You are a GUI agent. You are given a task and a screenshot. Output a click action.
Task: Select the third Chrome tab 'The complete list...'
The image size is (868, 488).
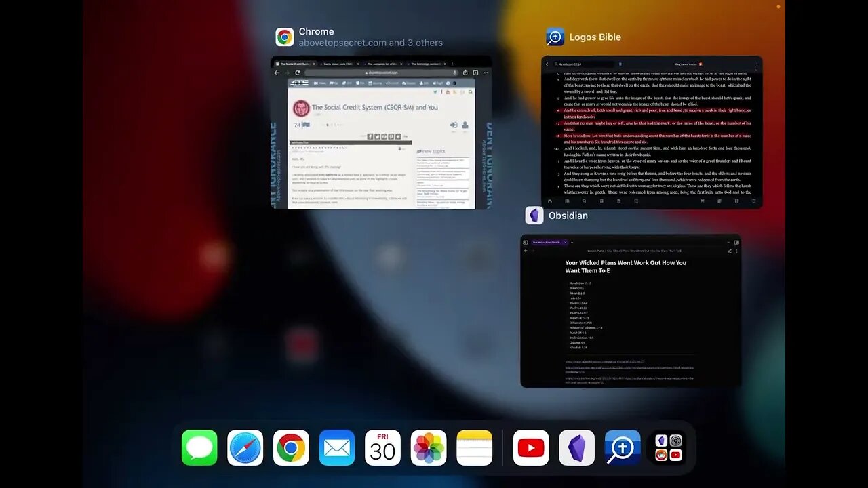[x=382, y=64]
